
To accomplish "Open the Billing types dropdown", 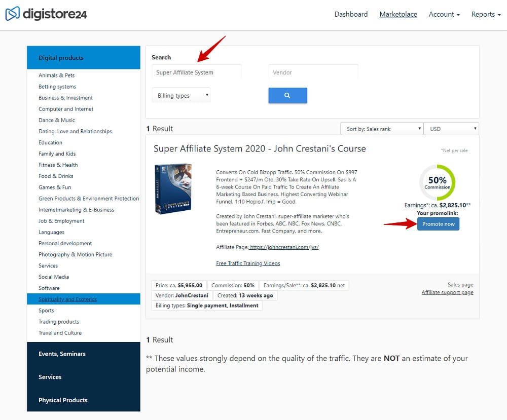I will (x=182, y=95).
